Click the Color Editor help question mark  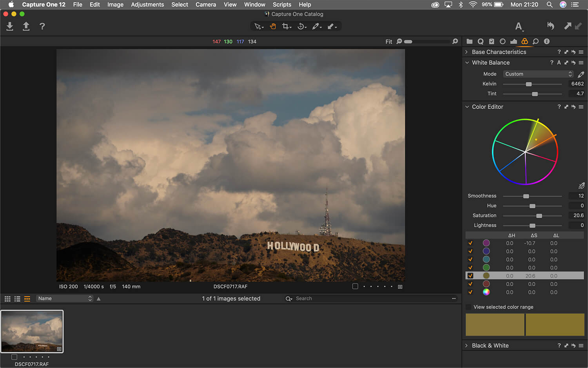tap(559, 107)
